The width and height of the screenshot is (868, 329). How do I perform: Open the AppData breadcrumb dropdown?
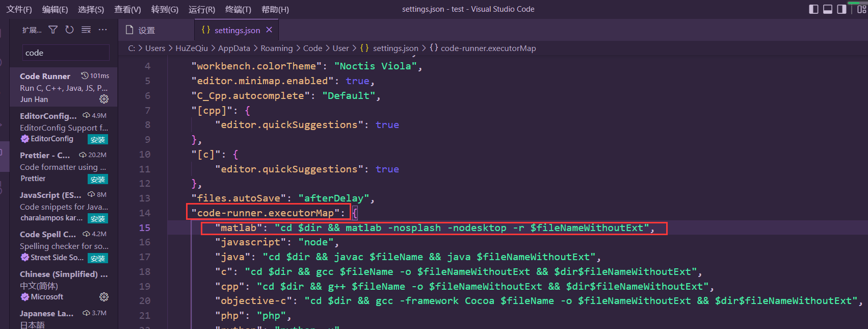[x=234, y=48]
